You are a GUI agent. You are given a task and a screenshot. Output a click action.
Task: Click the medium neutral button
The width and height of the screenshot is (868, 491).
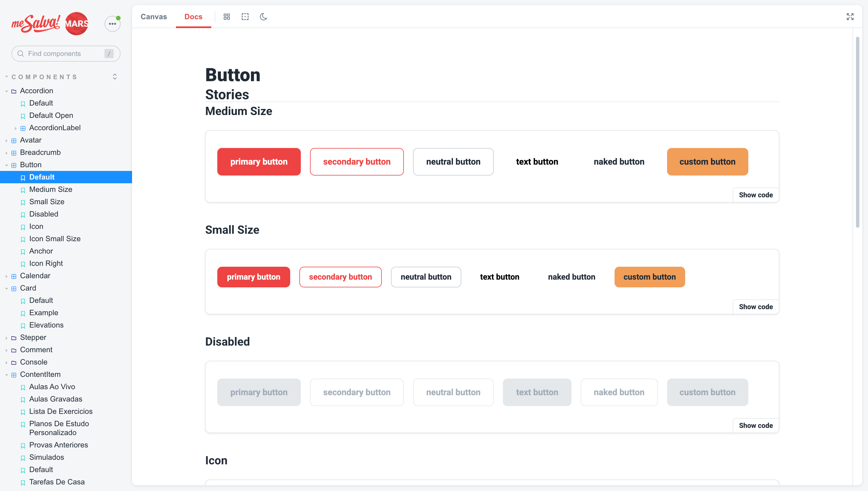pos(453,161)
